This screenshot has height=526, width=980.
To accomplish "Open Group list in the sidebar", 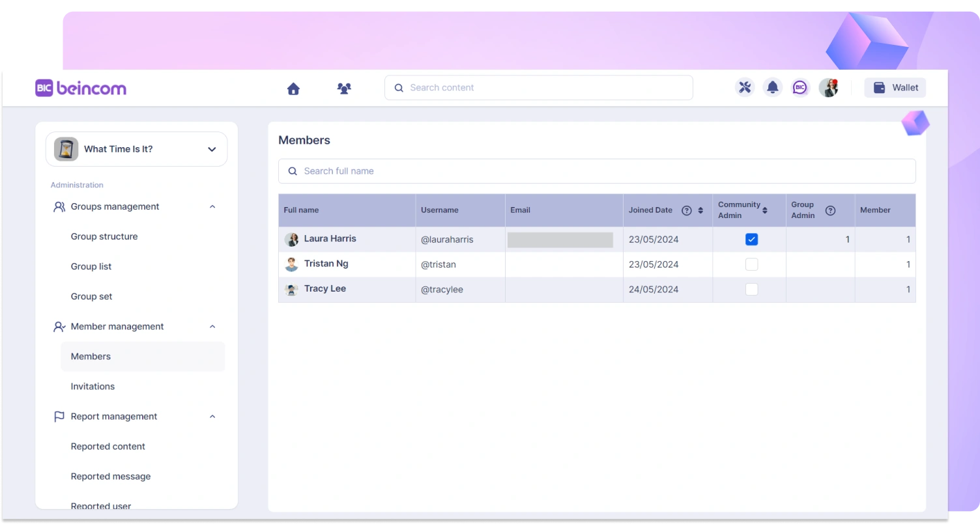I will 91,266.
